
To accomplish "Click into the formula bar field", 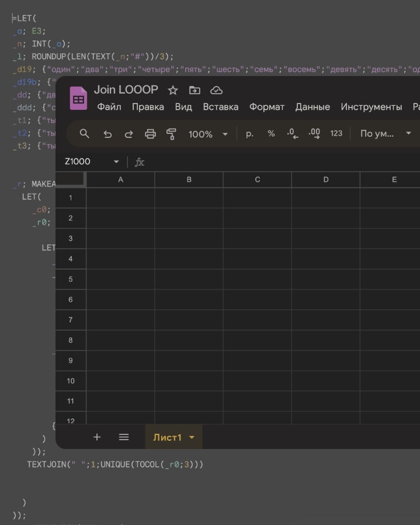I will (x=283, y=162).
